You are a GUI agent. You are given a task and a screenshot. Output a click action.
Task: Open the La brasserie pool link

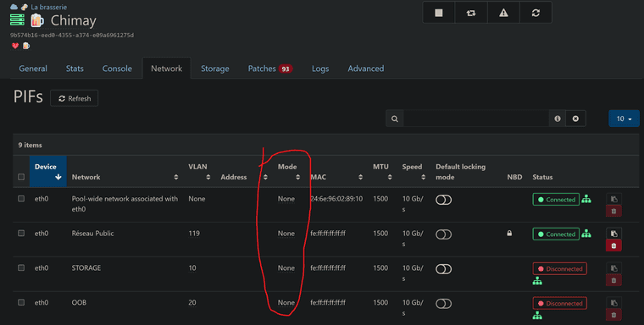48,7
